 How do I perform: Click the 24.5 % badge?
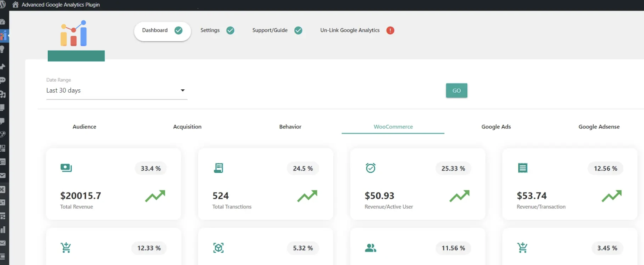[303, 168]
